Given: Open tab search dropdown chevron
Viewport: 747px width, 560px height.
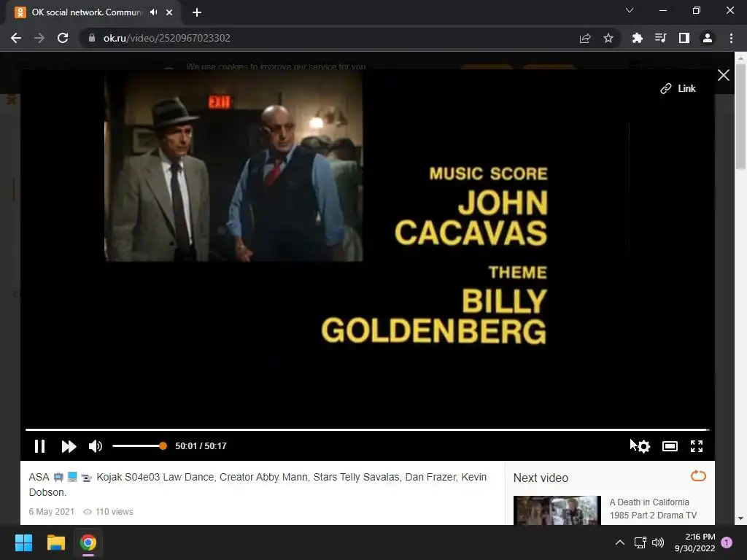Looking at the screenshot, I should click(630, 10).
